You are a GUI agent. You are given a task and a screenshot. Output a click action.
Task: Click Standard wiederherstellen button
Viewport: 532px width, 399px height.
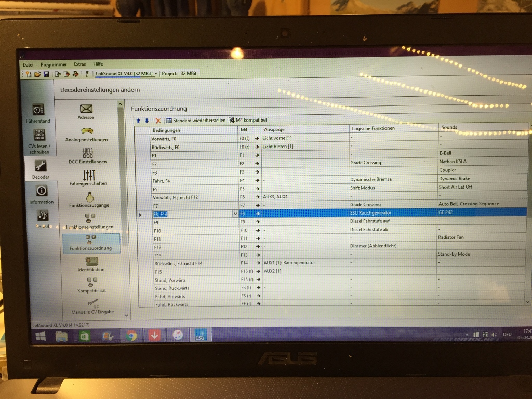point(196,121)
